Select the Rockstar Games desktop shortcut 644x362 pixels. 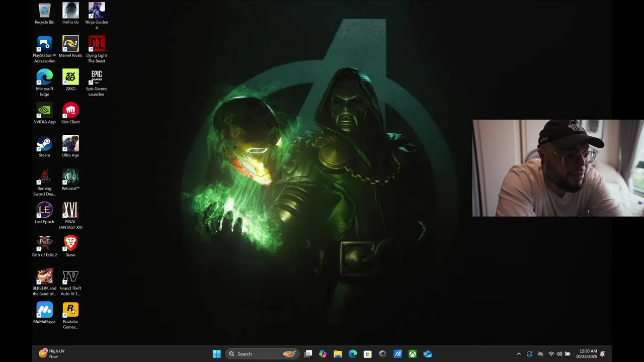pyautogui.click(x=70, y=315)
